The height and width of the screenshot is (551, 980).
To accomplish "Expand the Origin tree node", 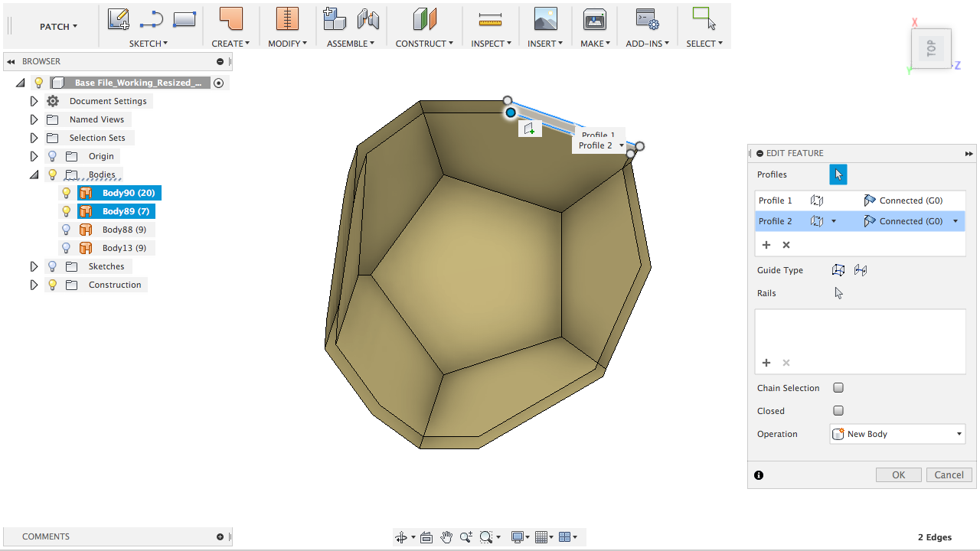I will pos(34,156).
